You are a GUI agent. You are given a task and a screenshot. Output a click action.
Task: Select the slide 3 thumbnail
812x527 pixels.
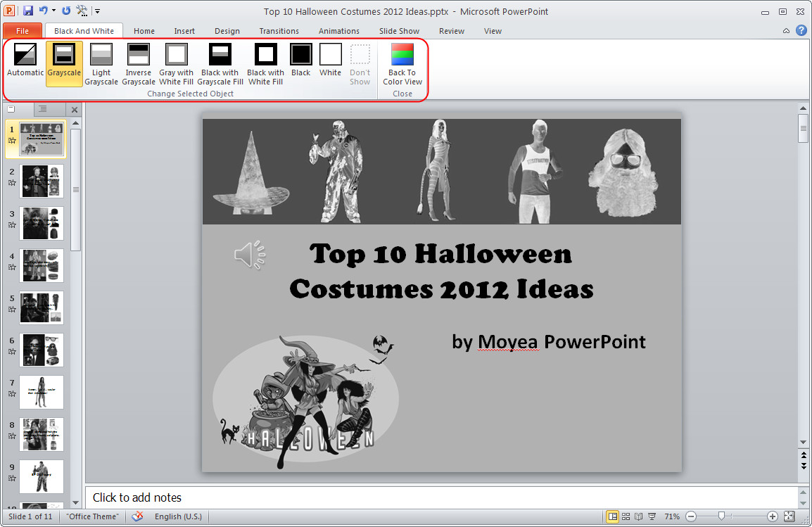[x=41, y=223]
